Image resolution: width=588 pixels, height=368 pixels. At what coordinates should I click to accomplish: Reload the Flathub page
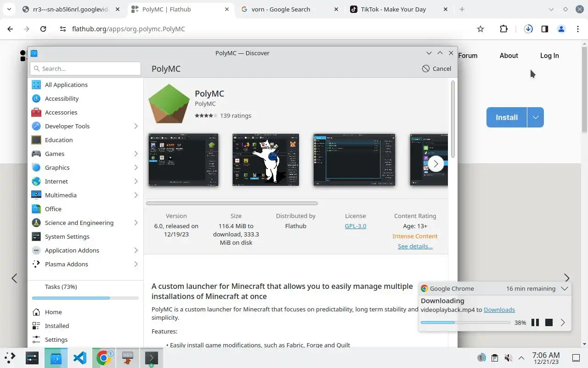(x=43, y=29)
